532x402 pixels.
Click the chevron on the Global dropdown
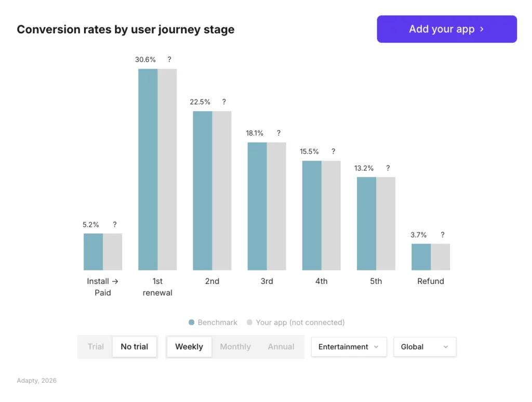tap(446, 347)
